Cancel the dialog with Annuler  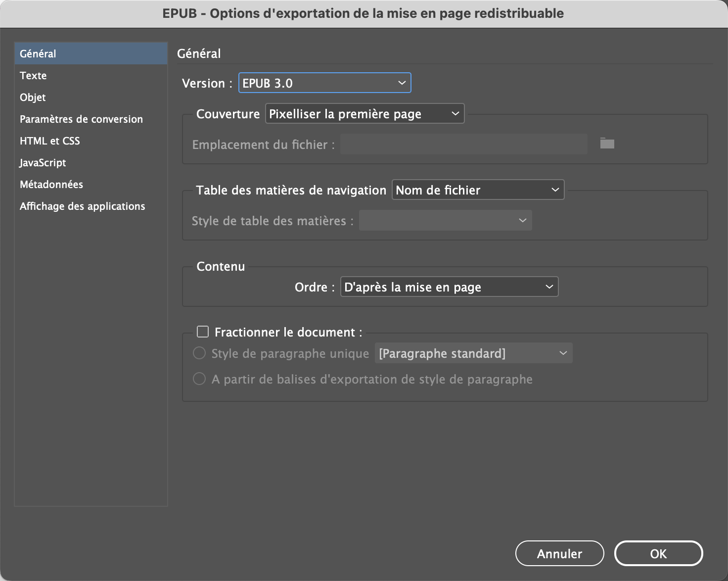559,553
